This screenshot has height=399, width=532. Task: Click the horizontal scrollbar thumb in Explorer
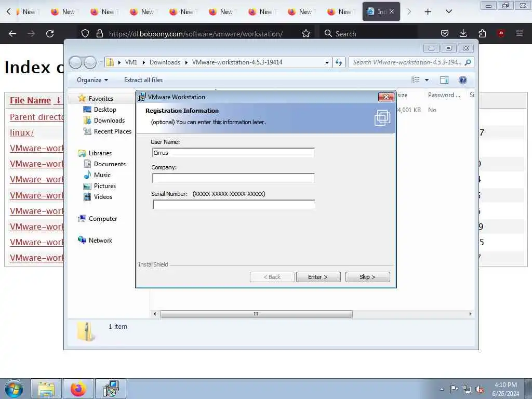[x=256, y=314]
